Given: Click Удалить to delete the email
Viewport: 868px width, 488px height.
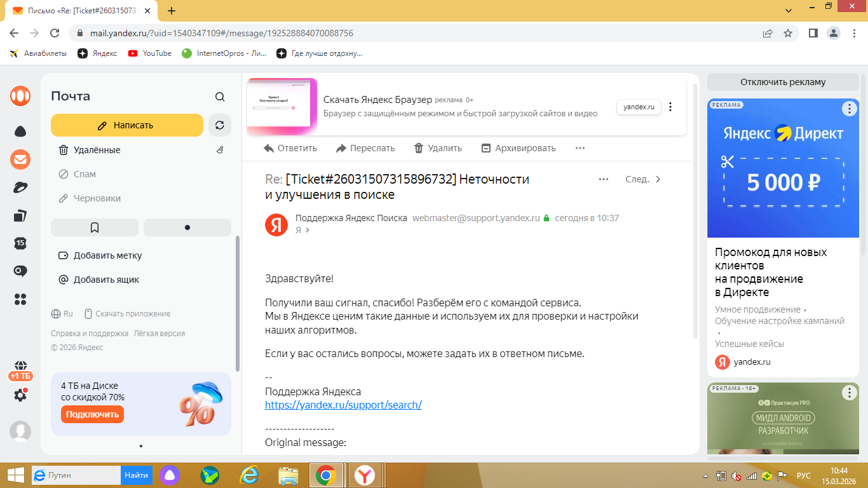Looking at the screenshot, I should (x=438, y=148).
